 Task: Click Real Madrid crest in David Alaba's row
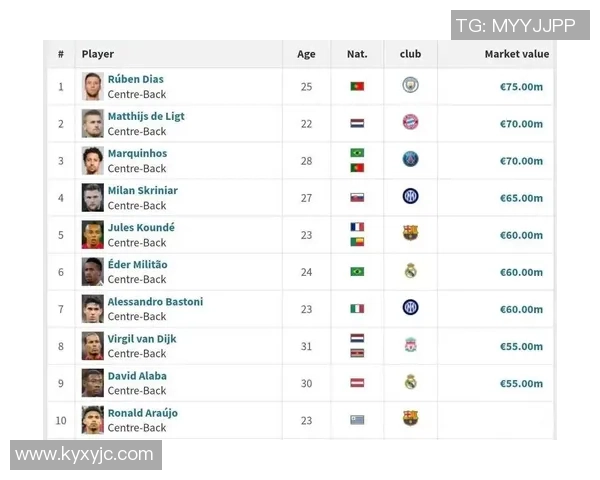[x=410, y=382]
